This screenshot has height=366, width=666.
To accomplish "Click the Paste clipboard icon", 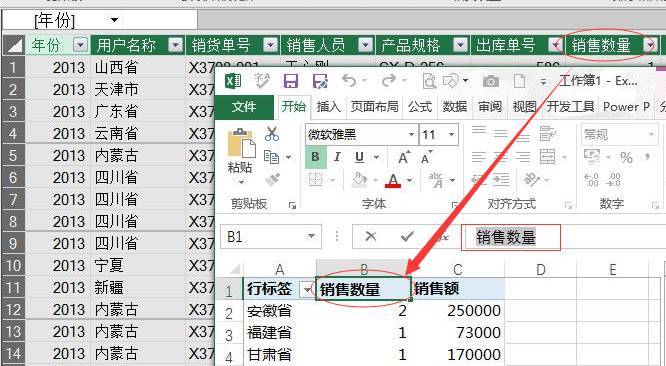I will click(241, 143).
